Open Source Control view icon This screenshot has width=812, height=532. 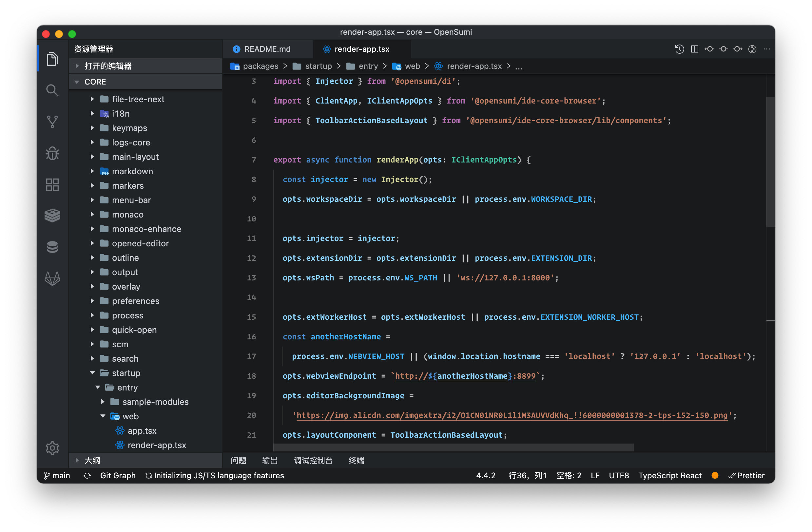[x=52, y=122]
